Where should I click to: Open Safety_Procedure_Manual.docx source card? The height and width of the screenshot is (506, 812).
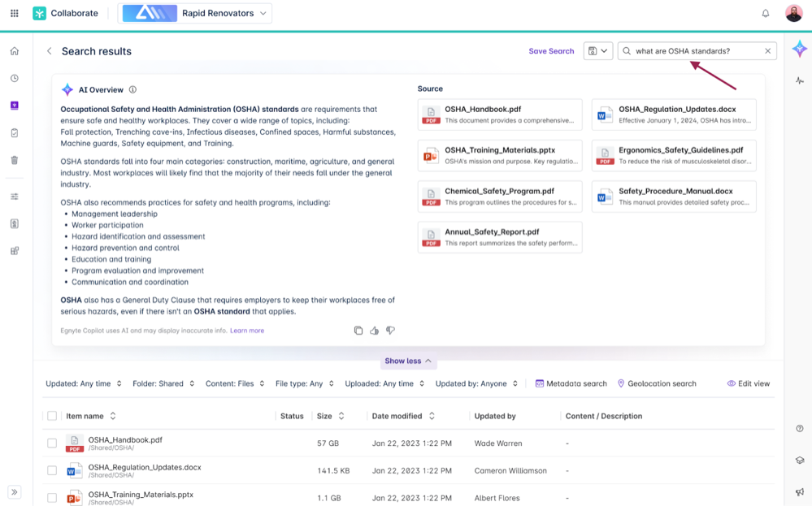674,196
